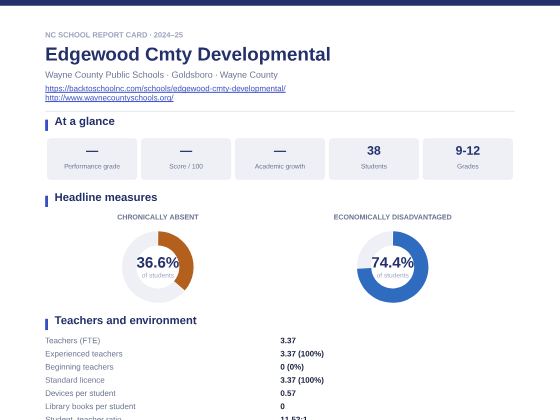
Task: Click the Library books per student value 0
Action: pyautogui.click(x=282, y=407)
